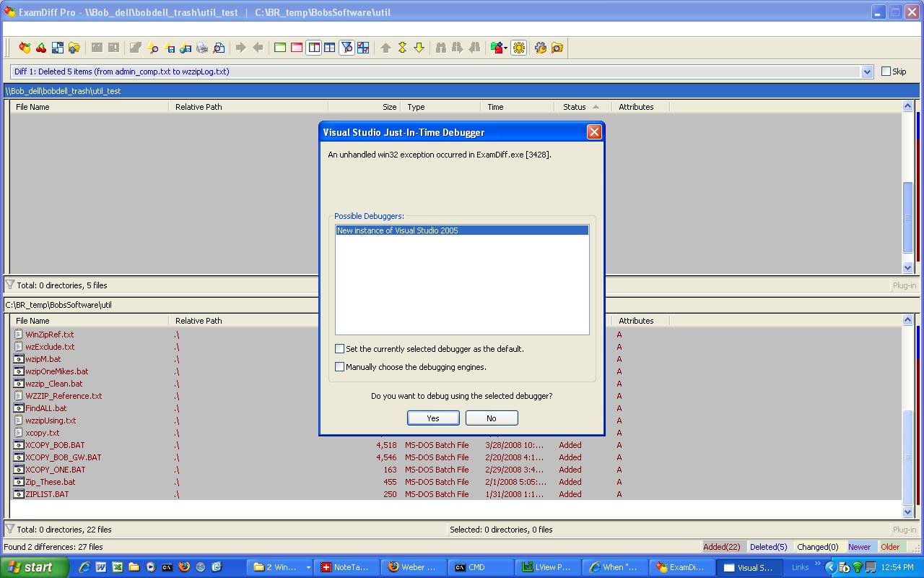Click the top pane filter funnel icon

10,285
